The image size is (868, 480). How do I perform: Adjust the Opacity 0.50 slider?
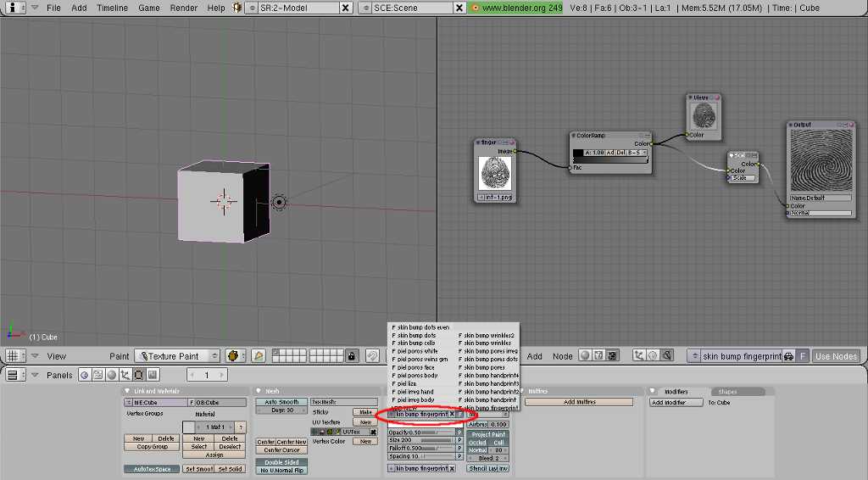point(422,433)
